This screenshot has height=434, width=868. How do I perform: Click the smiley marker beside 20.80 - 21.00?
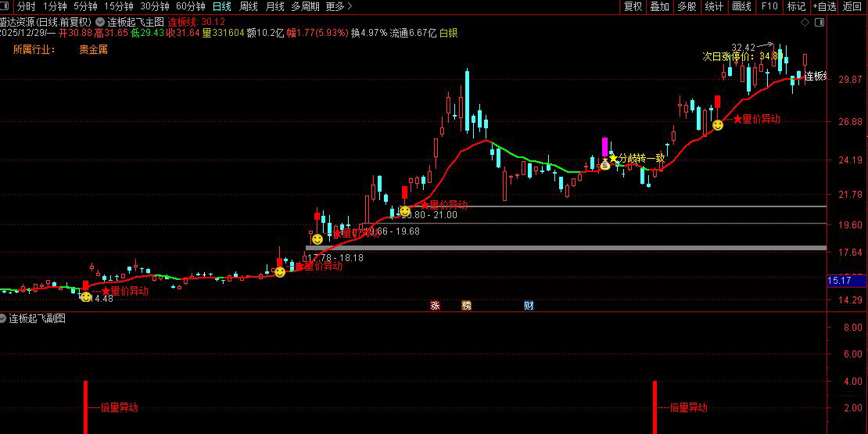point(405,211)
